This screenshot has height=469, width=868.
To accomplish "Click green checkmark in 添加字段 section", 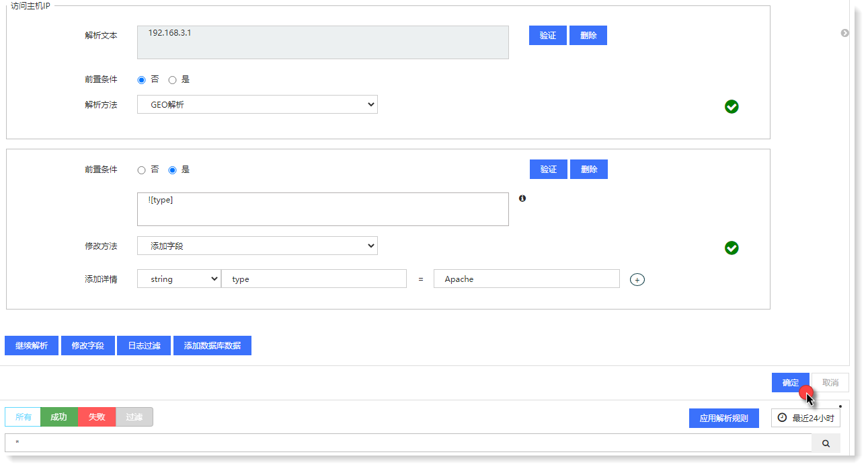I will tap(732, 248).
